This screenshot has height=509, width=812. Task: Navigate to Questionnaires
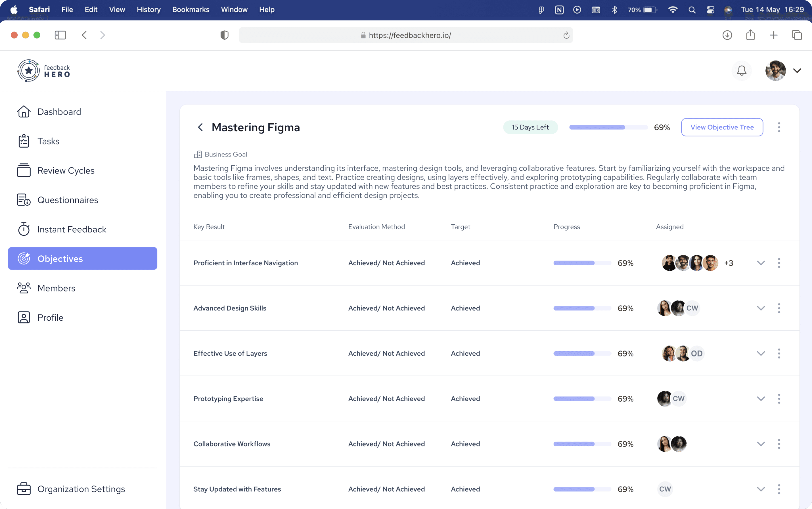tap(82, 200)
